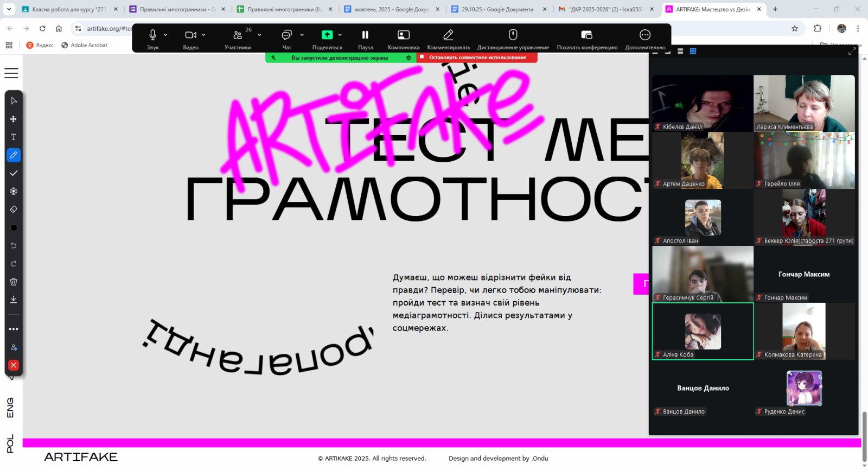Switch to the 29.10.25 Google Документи tab

[x=497, y=9]
